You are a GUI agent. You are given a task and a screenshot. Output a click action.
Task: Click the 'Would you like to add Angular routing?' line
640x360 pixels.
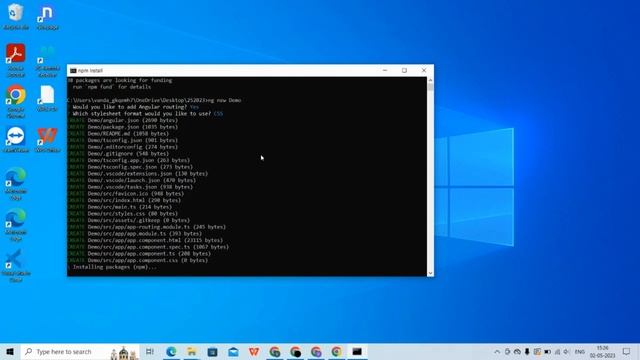pyautogui.click(x=136, y=107)
